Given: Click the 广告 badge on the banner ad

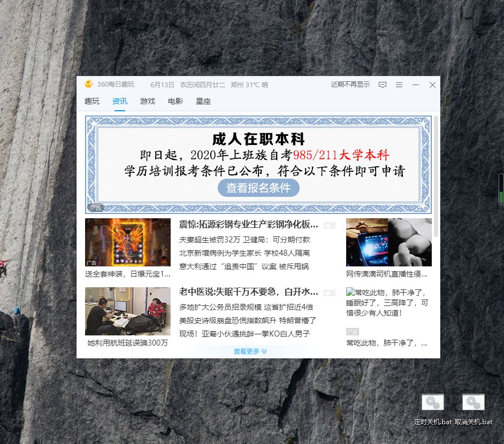Looking at the screenshot, I should click(x=96, y=208).
